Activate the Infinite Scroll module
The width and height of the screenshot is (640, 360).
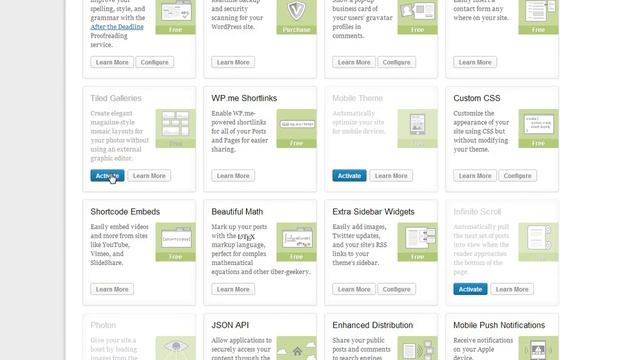tap(470, 289)
